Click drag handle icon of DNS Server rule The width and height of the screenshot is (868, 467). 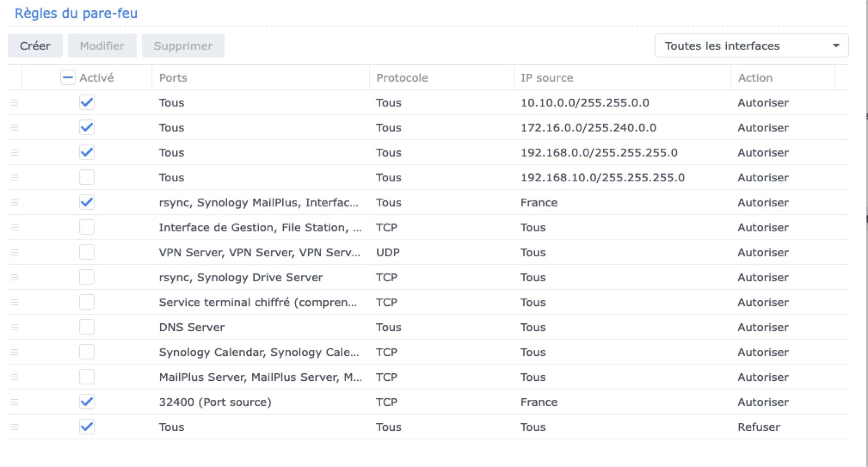point(14,327)
